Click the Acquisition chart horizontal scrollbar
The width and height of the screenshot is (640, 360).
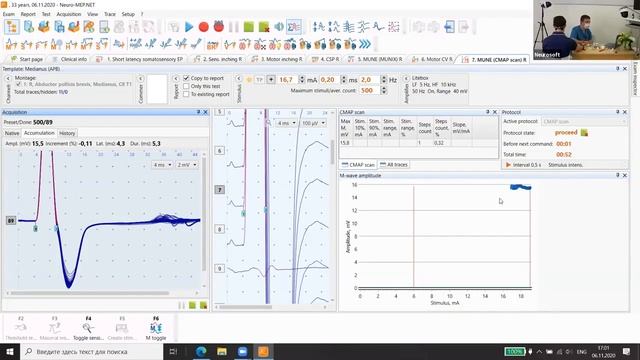90,293
